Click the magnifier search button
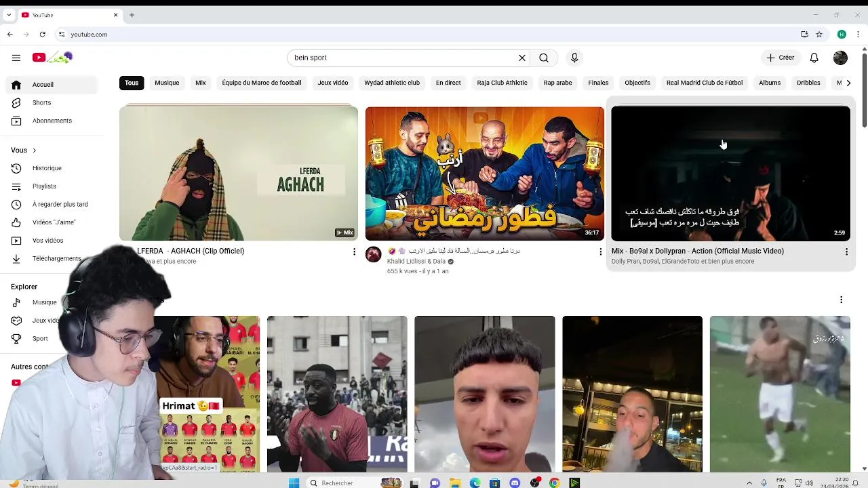868x488 pixels. click(x=544, y=58)
